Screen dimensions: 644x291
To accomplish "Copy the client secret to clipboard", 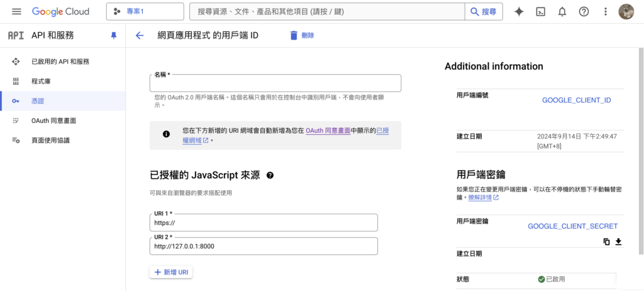I will pos(606,241).
